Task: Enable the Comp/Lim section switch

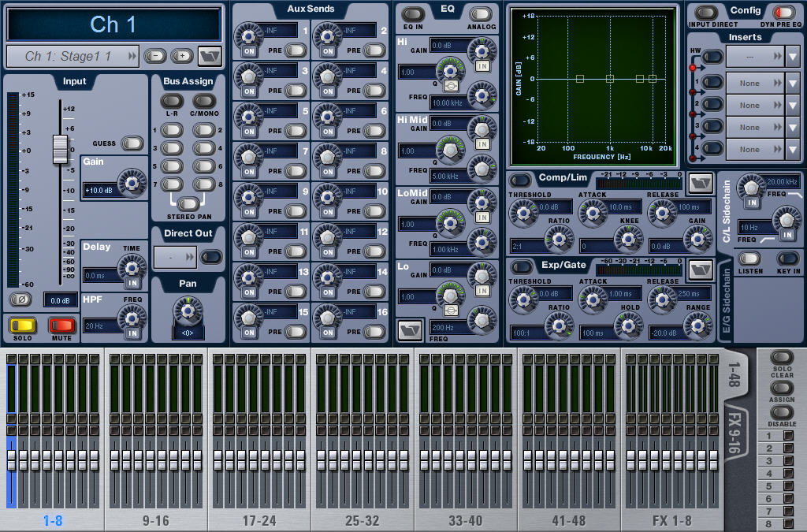Action: 520,180
